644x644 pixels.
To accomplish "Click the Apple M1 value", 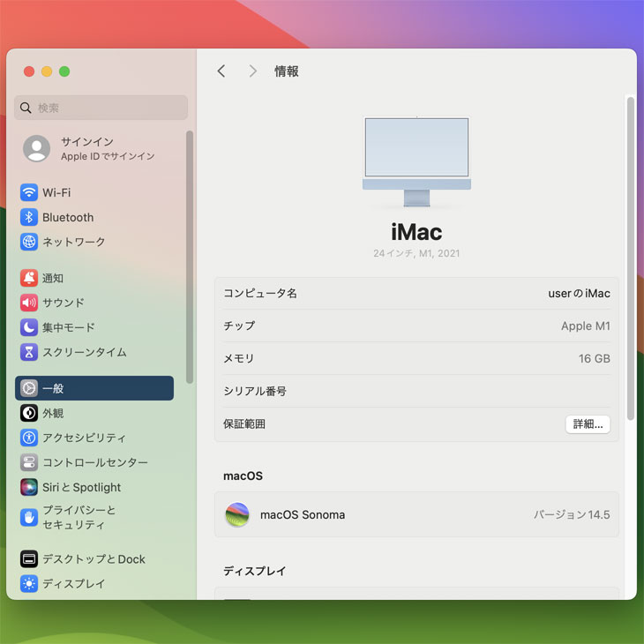I will (x=585, y=326).
